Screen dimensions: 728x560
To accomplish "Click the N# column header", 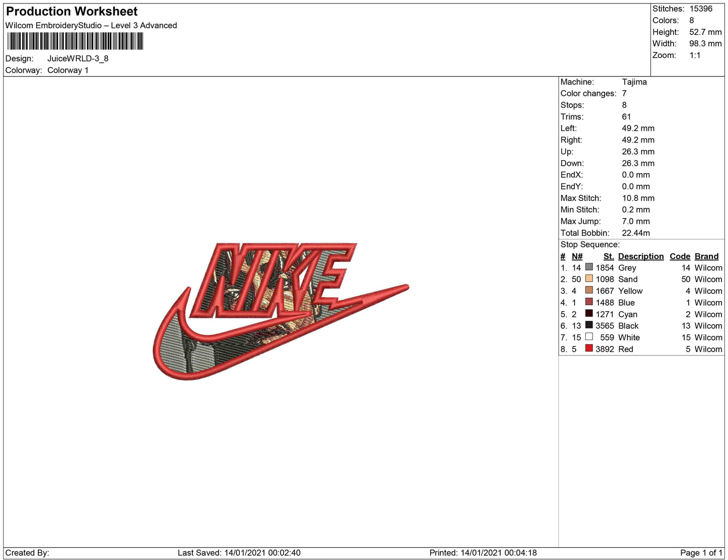I will [577, 256].
